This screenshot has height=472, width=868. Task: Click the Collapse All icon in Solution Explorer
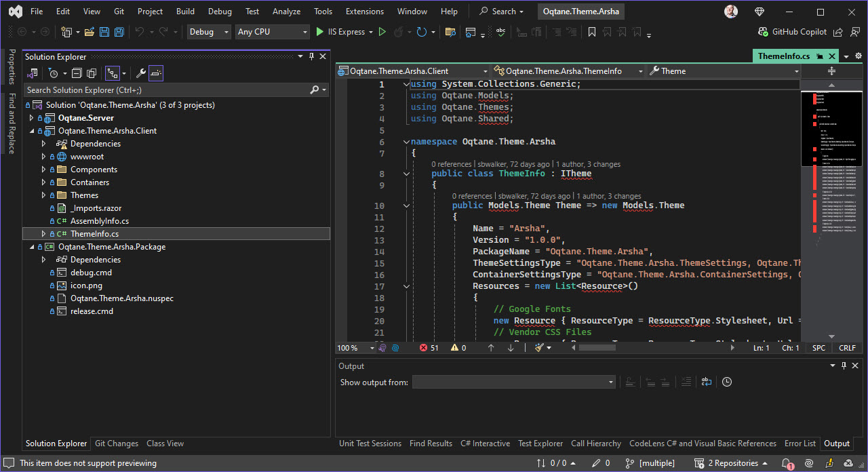pos(77,73)
